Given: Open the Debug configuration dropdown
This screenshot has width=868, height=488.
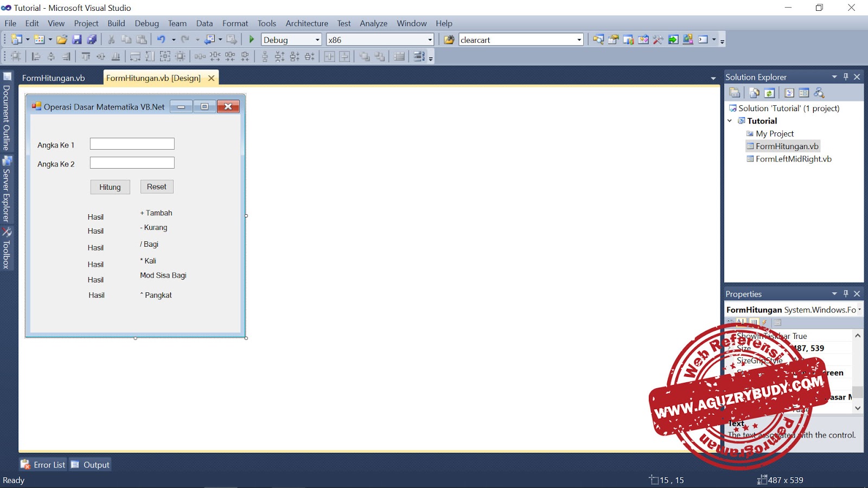Looking at the screenshot, I should tap(318, 40).
